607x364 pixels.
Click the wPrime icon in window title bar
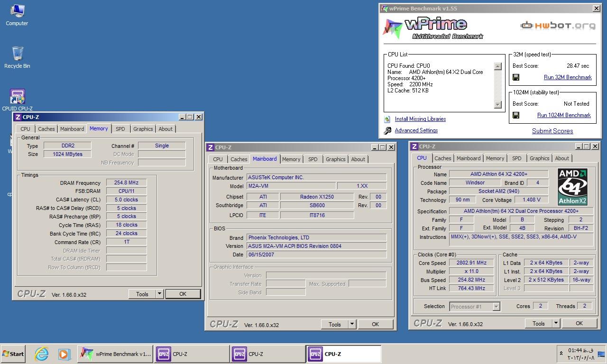[x=384, y=9]
